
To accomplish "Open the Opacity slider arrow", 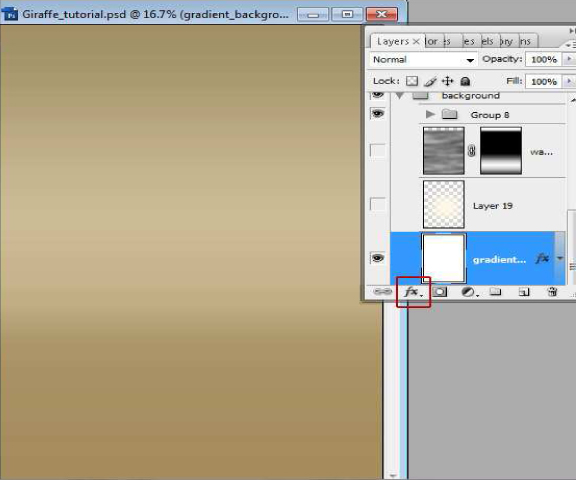I will coord(569,59).
